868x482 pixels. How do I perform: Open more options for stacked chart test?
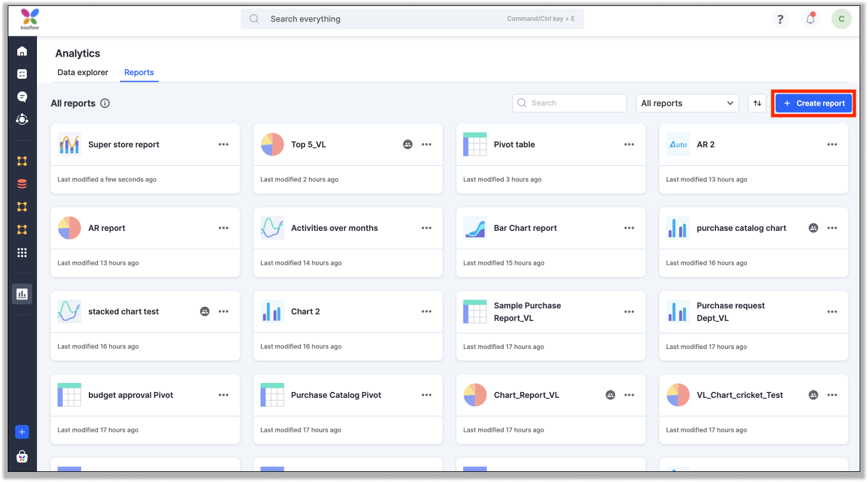click(224, 311)
